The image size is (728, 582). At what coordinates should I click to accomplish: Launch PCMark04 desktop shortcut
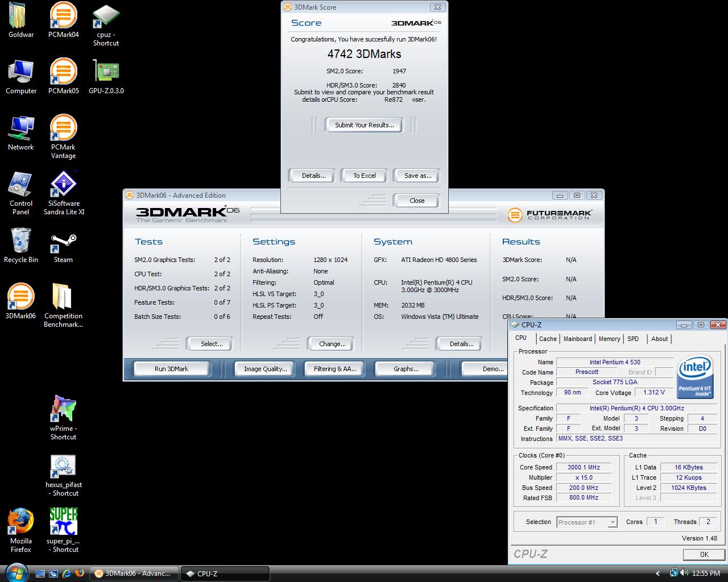point(63,20)
